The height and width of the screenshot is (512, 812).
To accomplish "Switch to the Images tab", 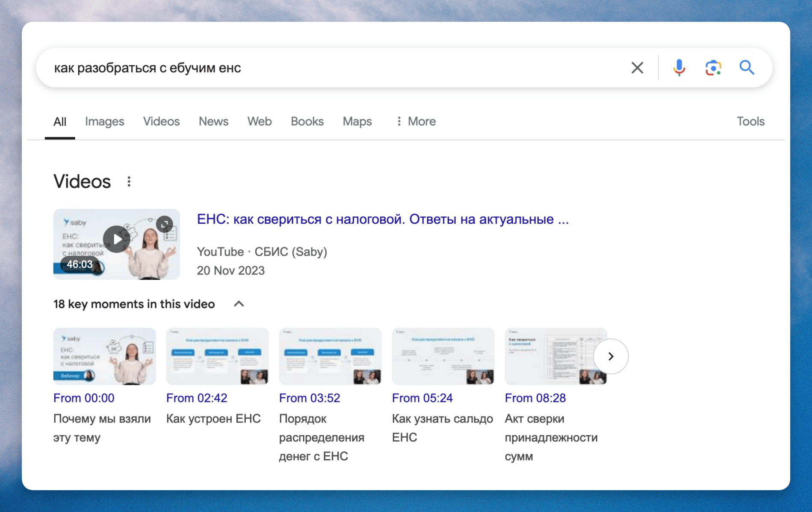I will coord(104,121).
